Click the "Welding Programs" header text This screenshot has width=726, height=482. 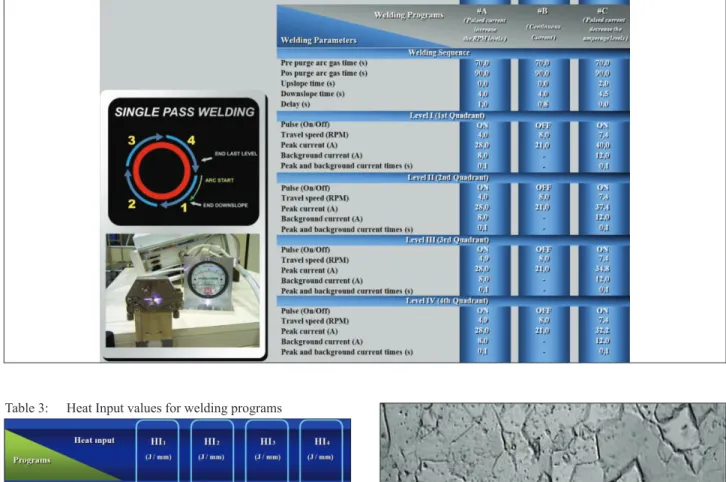[x=409, y=15]
